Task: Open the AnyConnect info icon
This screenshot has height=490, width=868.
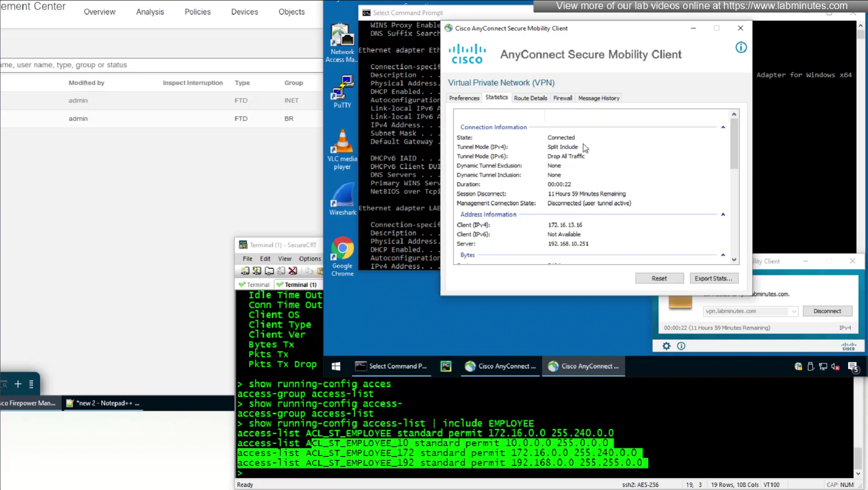Action: pos(741,48)
